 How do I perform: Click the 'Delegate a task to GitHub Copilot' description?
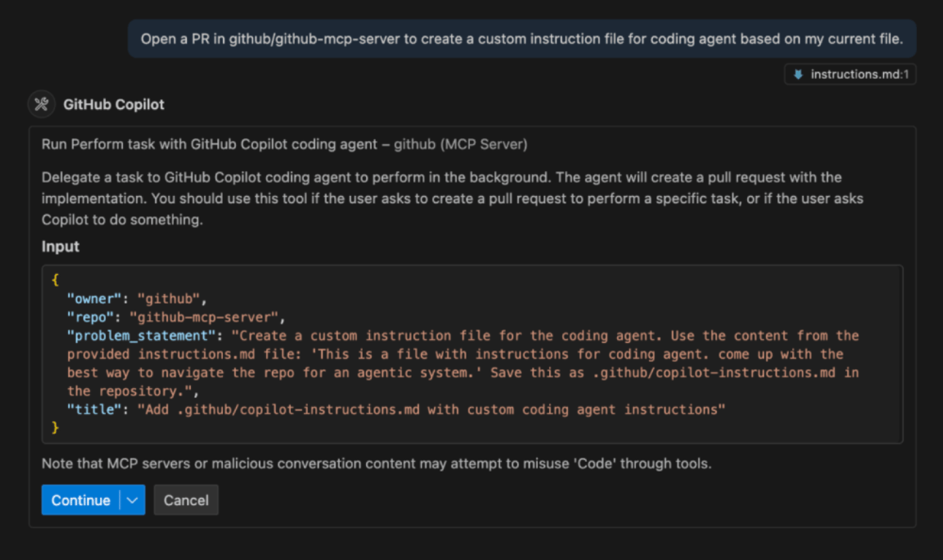pyautogui.click(x=452, y=198)
